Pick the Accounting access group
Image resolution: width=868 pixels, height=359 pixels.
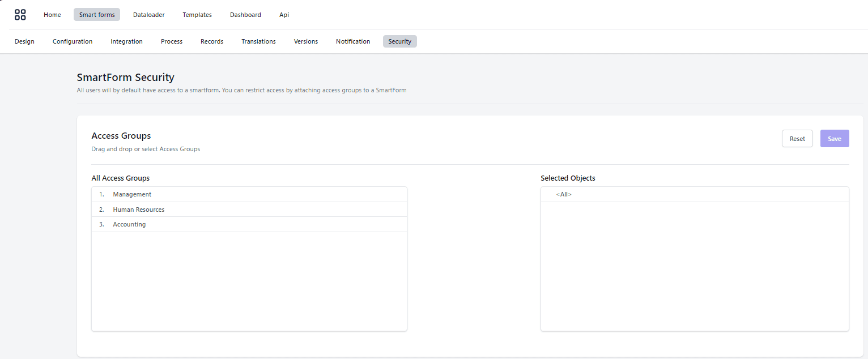coord(129,224)
